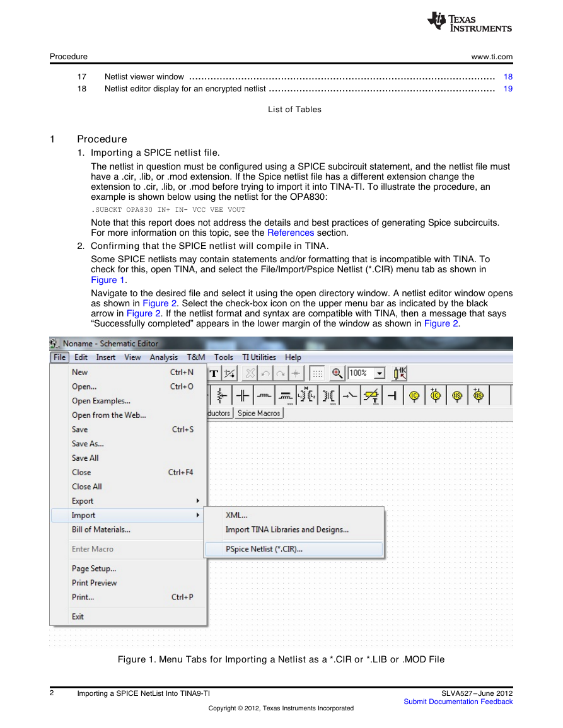The width and height of the screenshot is (563, 728).
Task: Click the grayed delete X icon
Action: [x=250, y=373]
